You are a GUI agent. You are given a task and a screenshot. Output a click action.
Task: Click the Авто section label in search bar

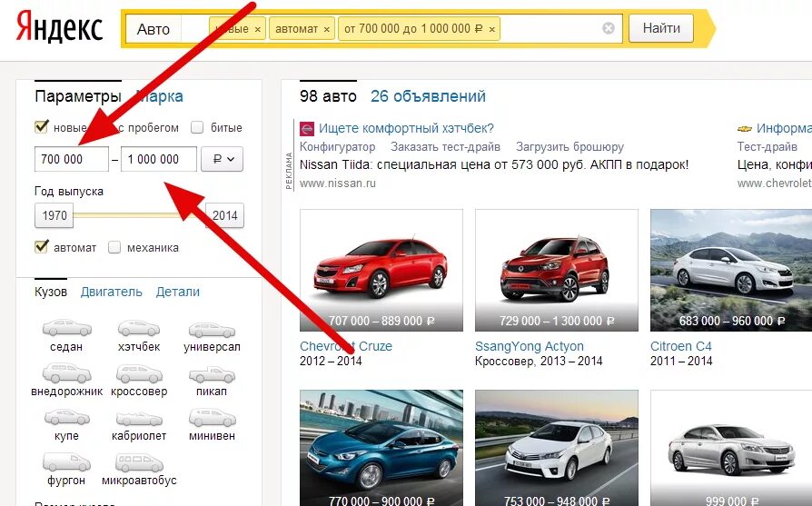(x=153, y=29)
